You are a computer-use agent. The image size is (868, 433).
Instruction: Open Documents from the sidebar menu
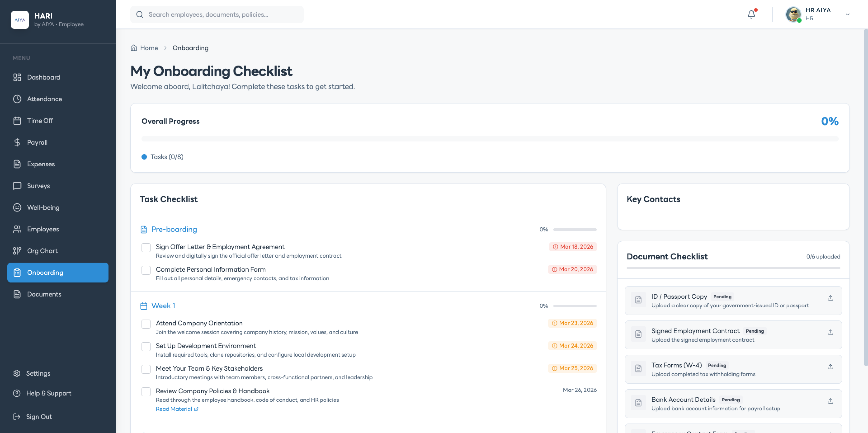44,294
